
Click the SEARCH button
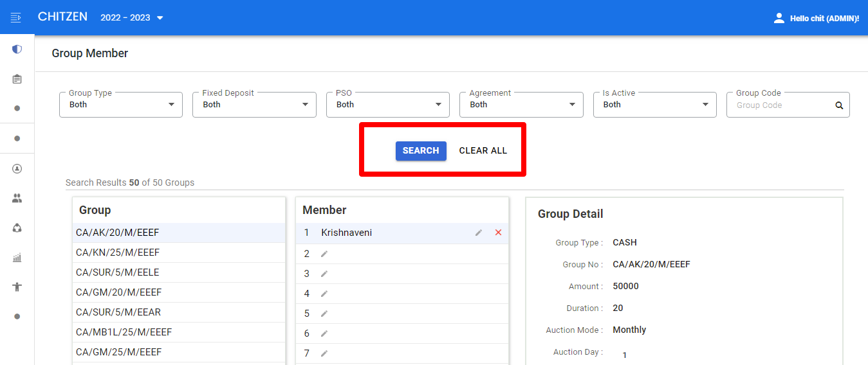tap(421, 150)
